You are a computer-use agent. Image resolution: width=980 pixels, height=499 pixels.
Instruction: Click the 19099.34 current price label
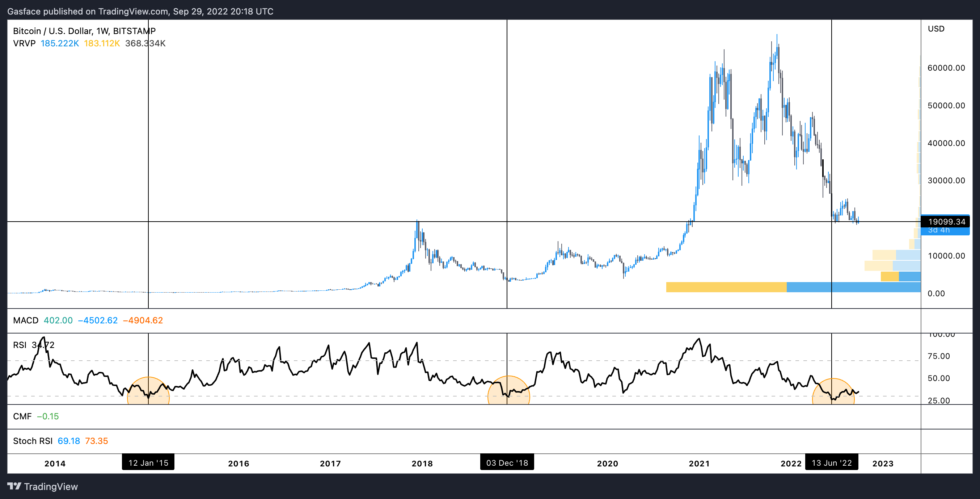(x=946, y=222)
